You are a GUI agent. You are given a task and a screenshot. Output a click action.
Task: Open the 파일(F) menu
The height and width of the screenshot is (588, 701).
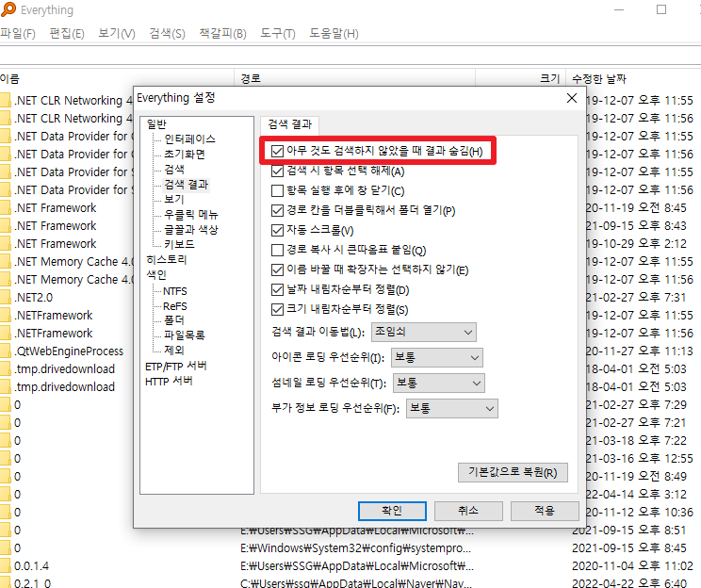(18, 34)
